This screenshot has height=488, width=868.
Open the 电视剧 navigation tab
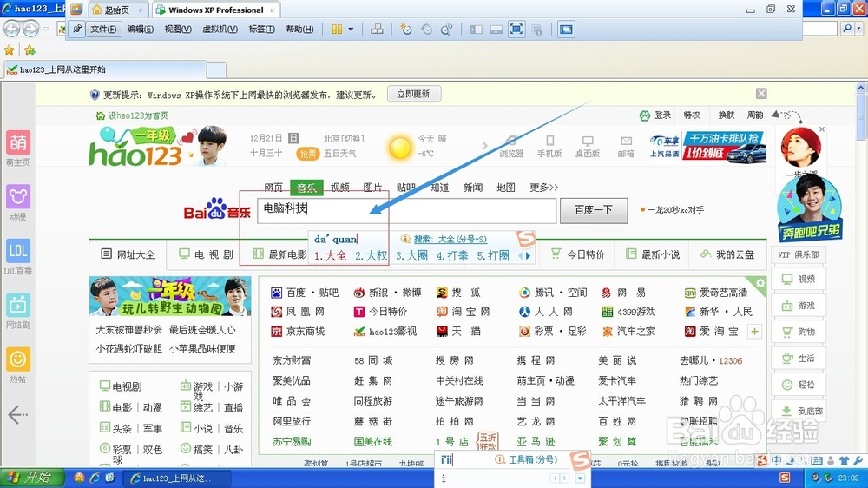tap(206, 254)
